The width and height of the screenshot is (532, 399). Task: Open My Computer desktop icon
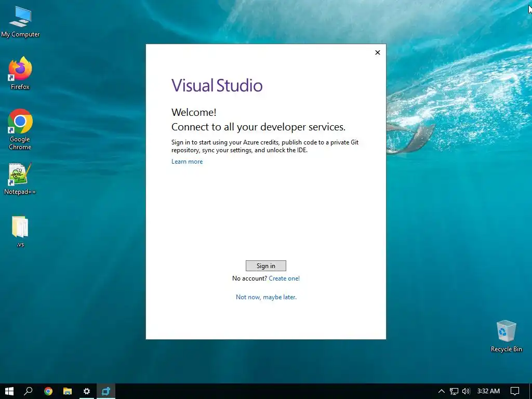(x=20, y=22)
